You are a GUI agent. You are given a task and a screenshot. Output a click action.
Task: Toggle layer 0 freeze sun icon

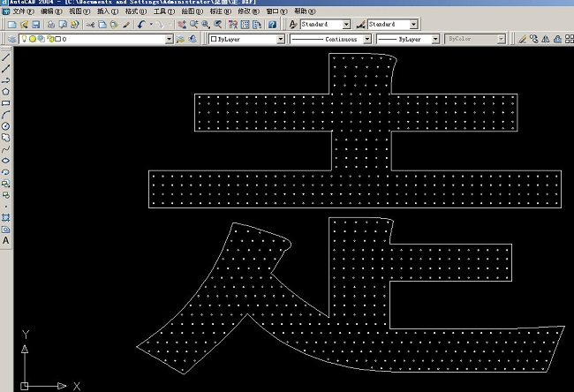34,40
